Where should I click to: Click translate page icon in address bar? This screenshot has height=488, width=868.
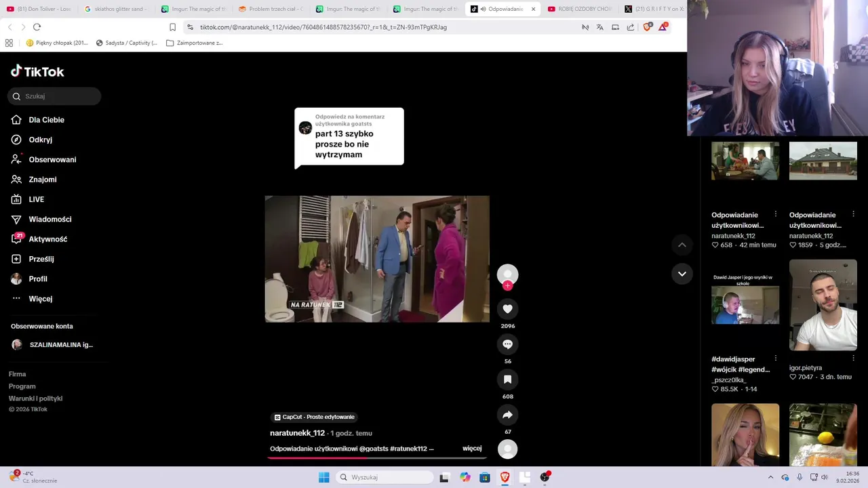tap(600, 27)
